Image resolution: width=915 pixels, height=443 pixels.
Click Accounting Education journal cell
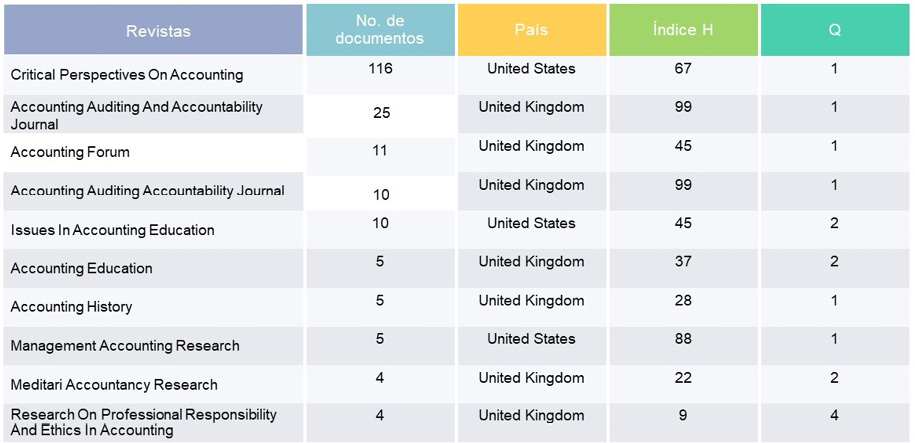pyautogui.click(x=82, y=269)
